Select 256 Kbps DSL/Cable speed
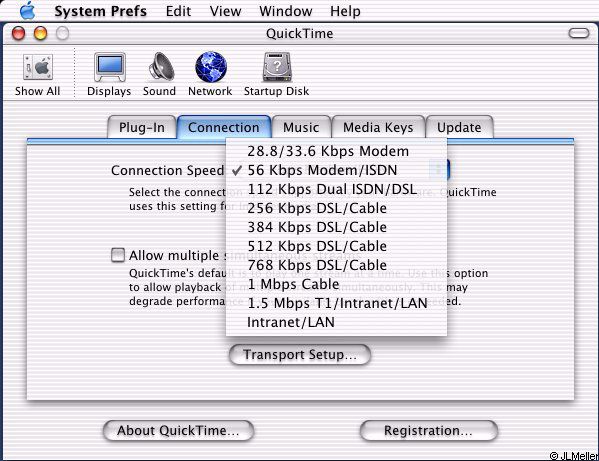 point(336,208)
